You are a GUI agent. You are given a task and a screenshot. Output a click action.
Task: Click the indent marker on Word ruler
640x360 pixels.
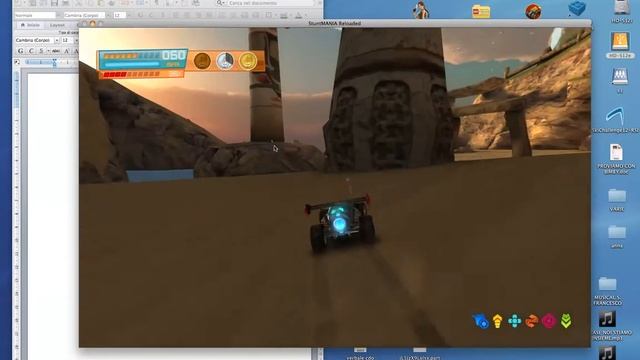[54, 62]
